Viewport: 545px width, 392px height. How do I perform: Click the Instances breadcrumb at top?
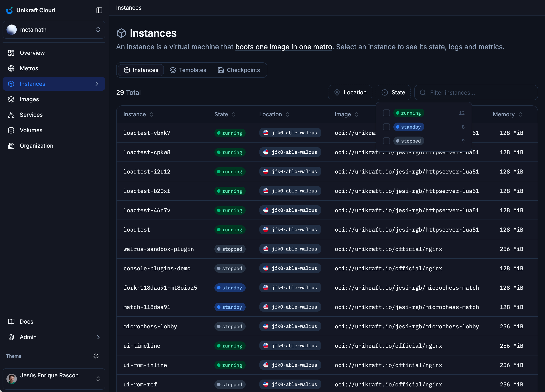[129, 8]
